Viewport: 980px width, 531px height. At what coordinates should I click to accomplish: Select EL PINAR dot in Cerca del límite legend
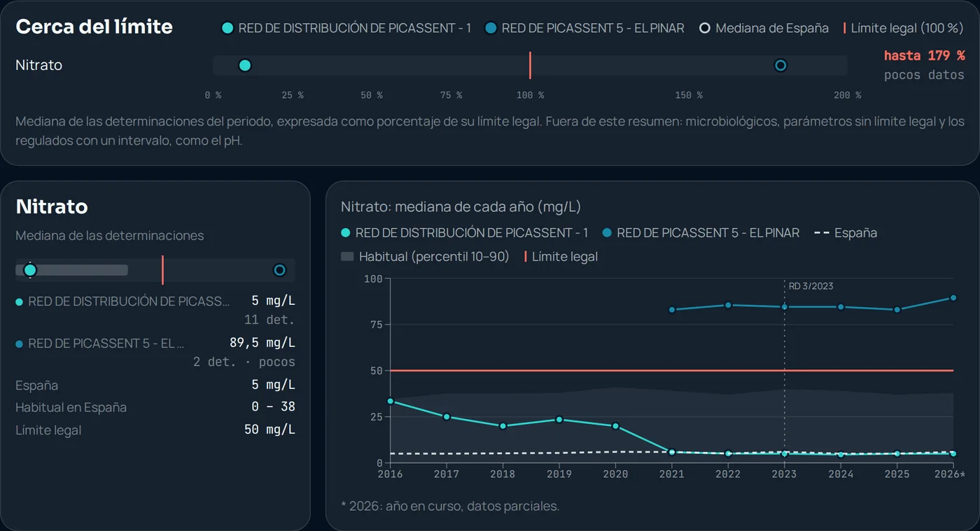point(491,28)
